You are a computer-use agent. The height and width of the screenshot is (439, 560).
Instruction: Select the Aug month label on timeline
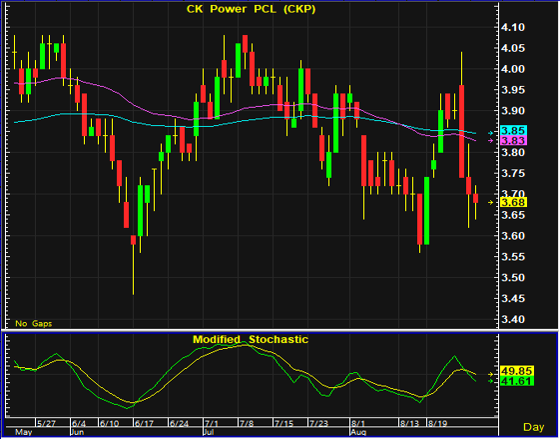[359, 432]
